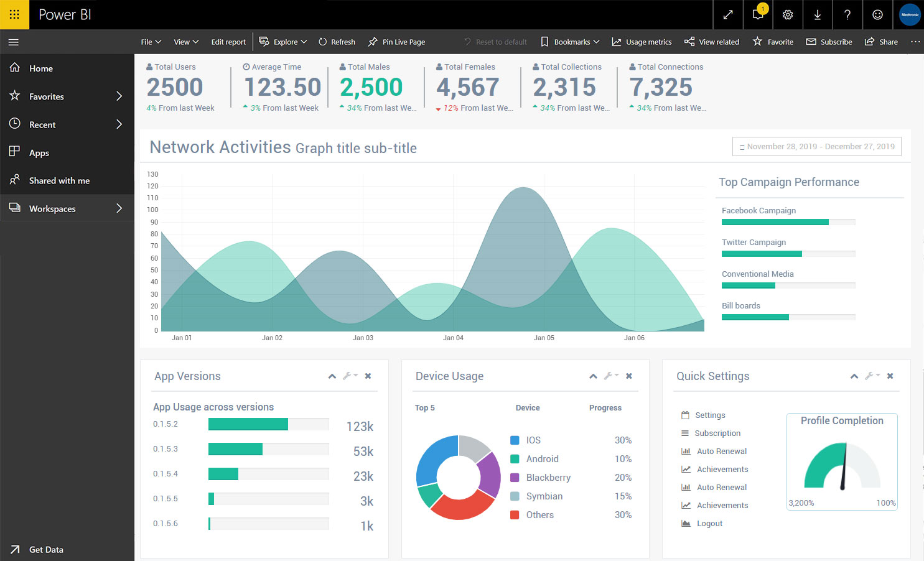924x561 pixels.
Task: Collapse navigation with the hamburger icon
Action: pyautogui.click(x=14, y=42)
